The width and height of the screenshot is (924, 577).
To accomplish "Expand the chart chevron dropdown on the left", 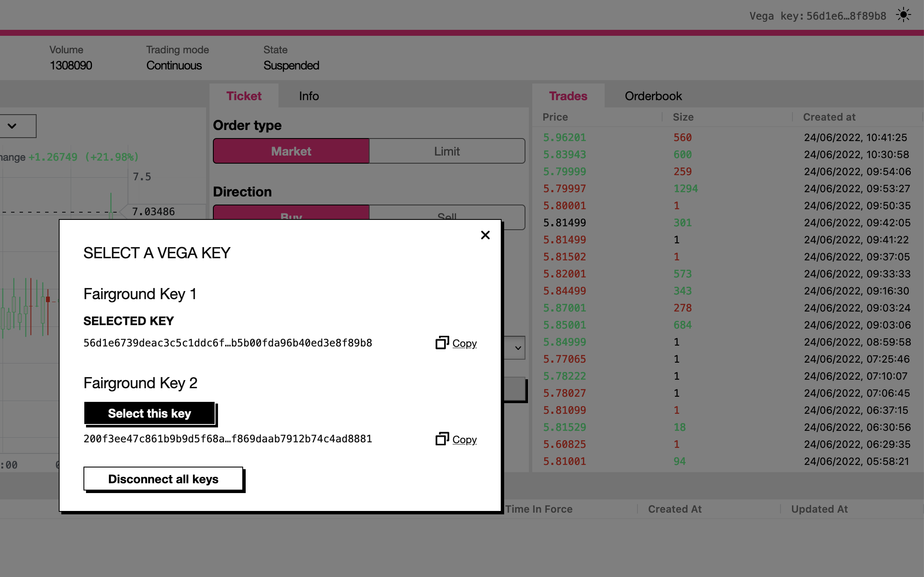I will pos(12,126).
